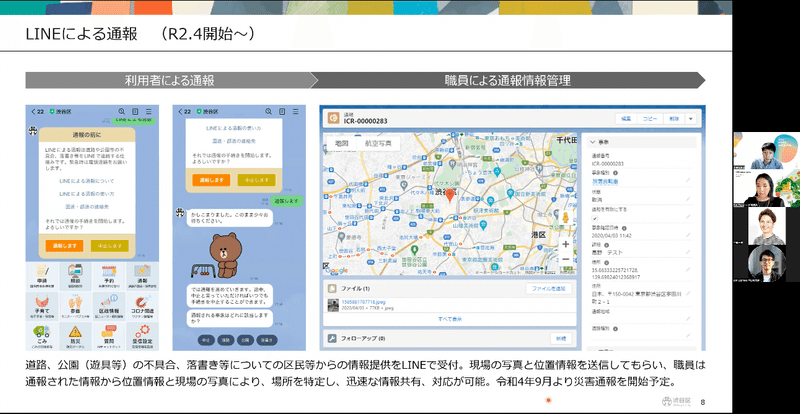Toggle the 通報を有効にする checkbox

point(594,218)
